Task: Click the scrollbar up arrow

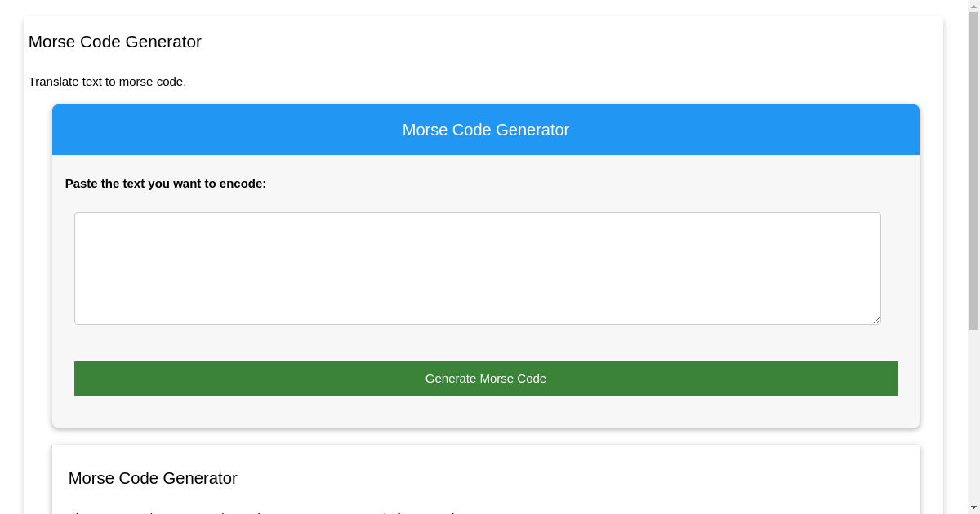Action: tap(973, 7)
